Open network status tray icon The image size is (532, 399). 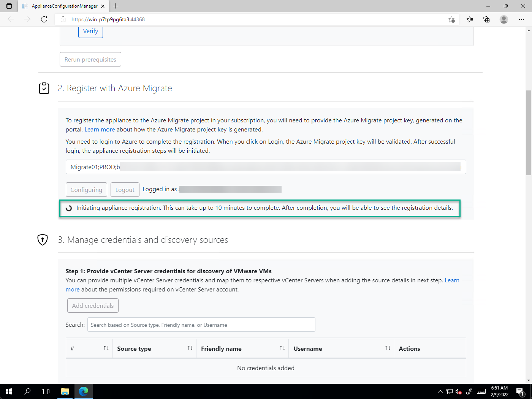click(450, 391)
